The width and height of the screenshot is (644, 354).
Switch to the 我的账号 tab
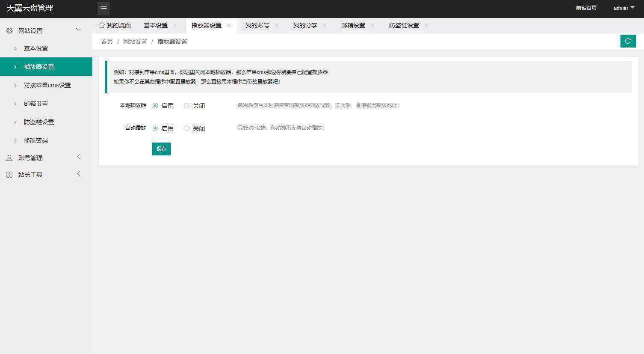(257, 25)
